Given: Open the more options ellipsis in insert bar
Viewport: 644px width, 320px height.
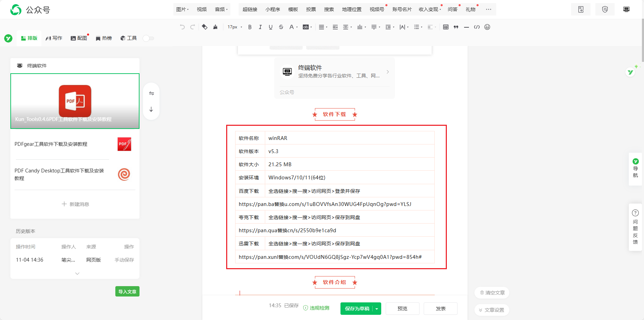Looking at the screenshot, I should pos(488,9).
